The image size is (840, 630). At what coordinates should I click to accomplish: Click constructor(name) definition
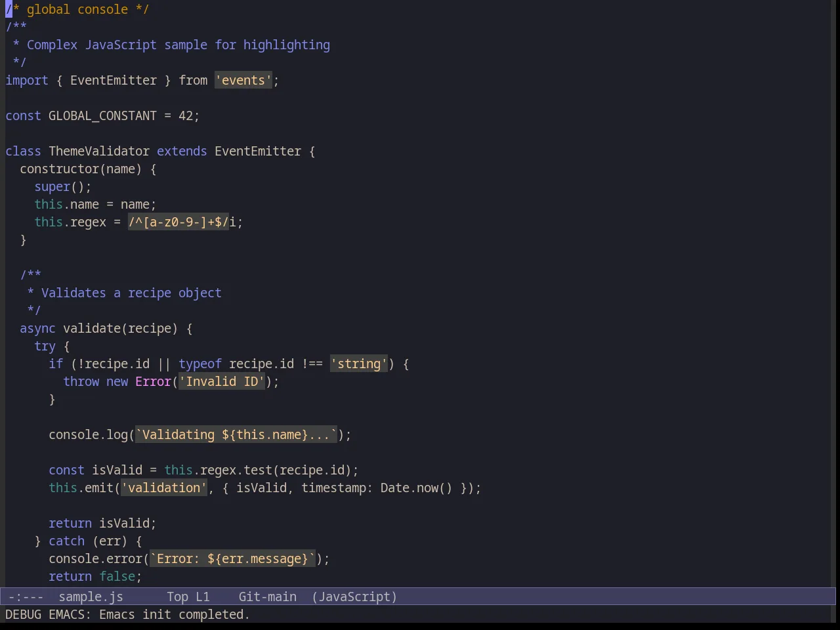pyautogui.click(x=81, y=169)
